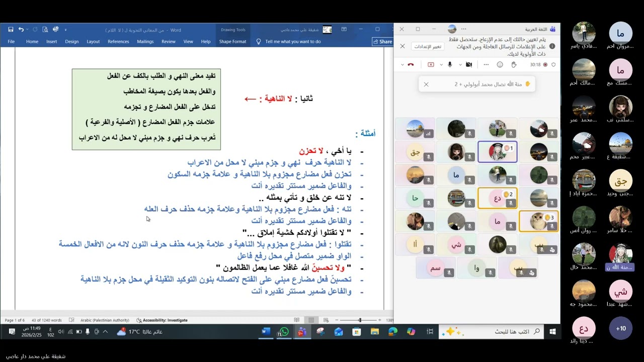
Task: Switch to Read Mode view in Word
Action: click(x=297, y=320)
